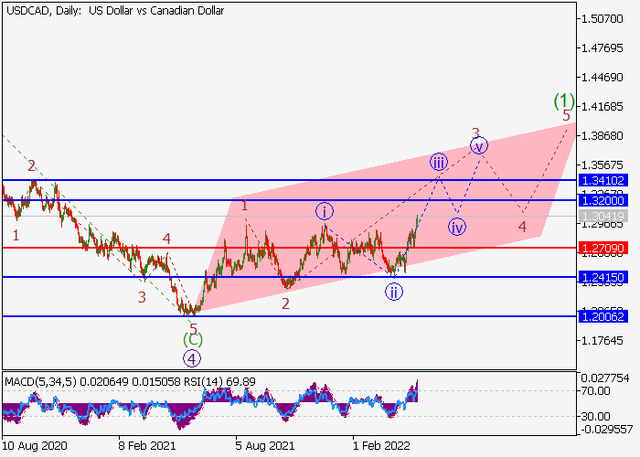Screen dimensions: 640x457
Task: Select the 1.24150 price level tag
Action: point(602,277)
